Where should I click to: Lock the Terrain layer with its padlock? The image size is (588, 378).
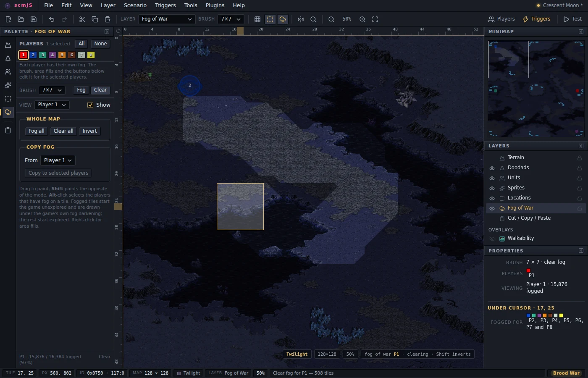(580, 158)
